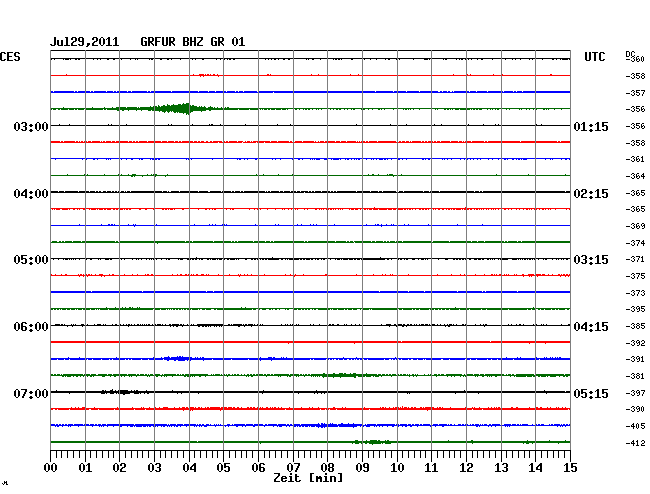Click the 06:00 local time label
Viewport: 650px width, 494px height.
coord(31,327)
